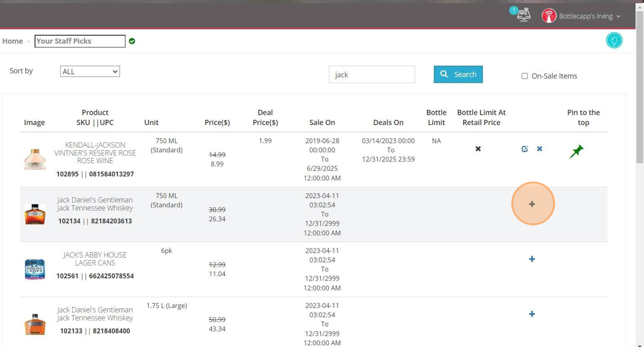Add Jack Daniel's Gentleman Jack 750 ML
Image resolution: width=644 pixels, height=347 pixels.
[532, 204]
